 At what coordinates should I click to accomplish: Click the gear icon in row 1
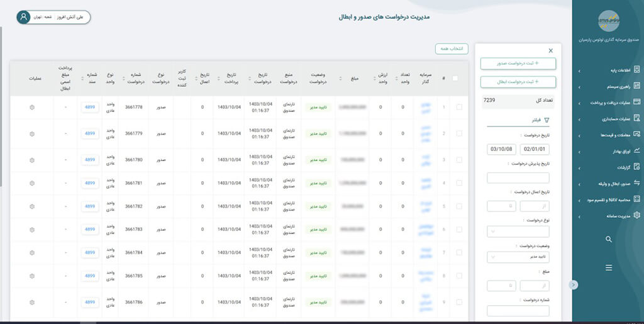[32, 107]
